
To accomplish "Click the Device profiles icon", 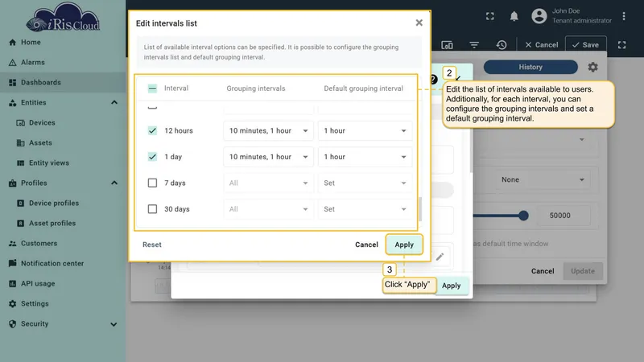I will pos(21,204).
